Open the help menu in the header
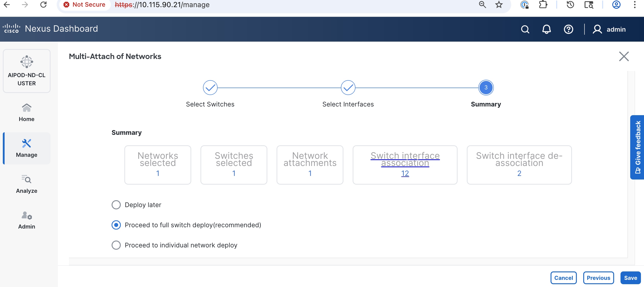Viewport: 644px width, 287px height. point(568,29)
